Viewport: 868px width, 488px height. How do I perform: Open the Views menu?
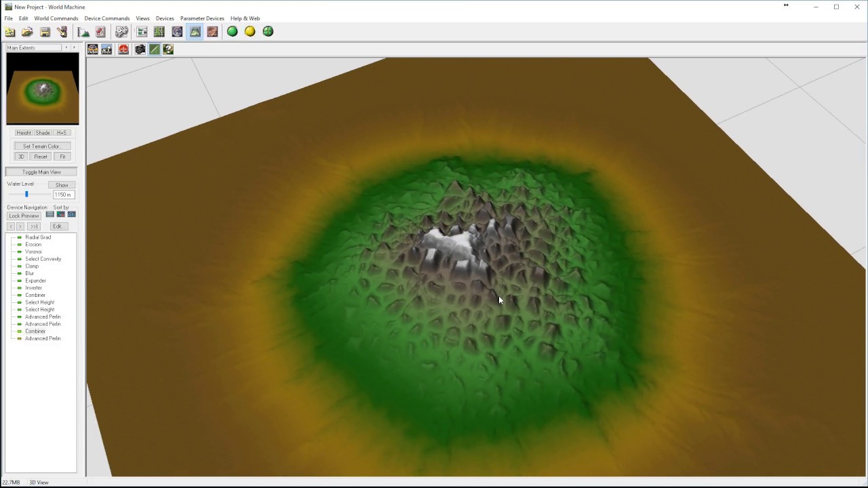point(142,18)
